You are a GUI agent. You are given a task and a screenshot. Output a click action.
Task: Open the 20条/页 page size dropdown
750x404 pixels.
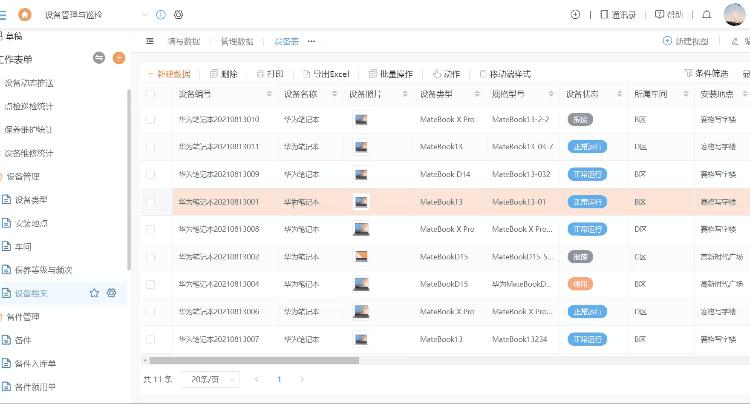click(x=210, y=380)
